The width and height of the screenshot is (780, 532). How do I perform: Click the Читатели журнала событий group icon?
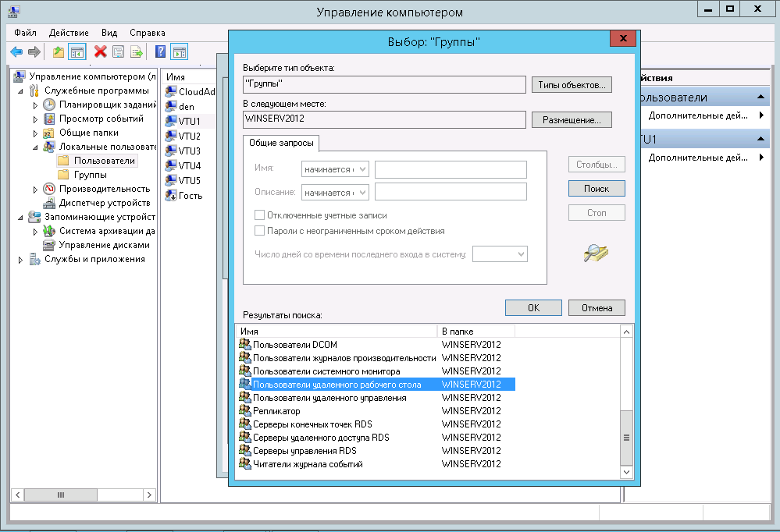point(244,463)
